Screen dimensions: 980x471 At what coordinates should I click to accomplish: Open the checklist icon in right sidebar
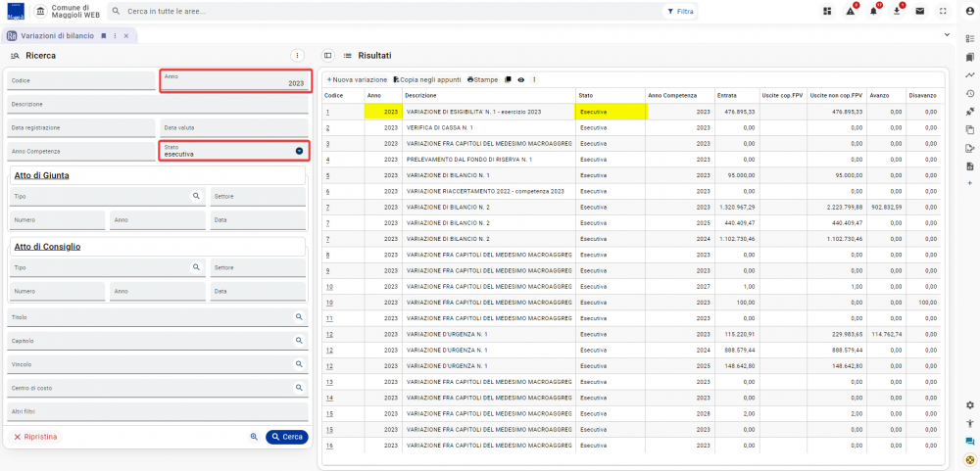pos(970,39)
